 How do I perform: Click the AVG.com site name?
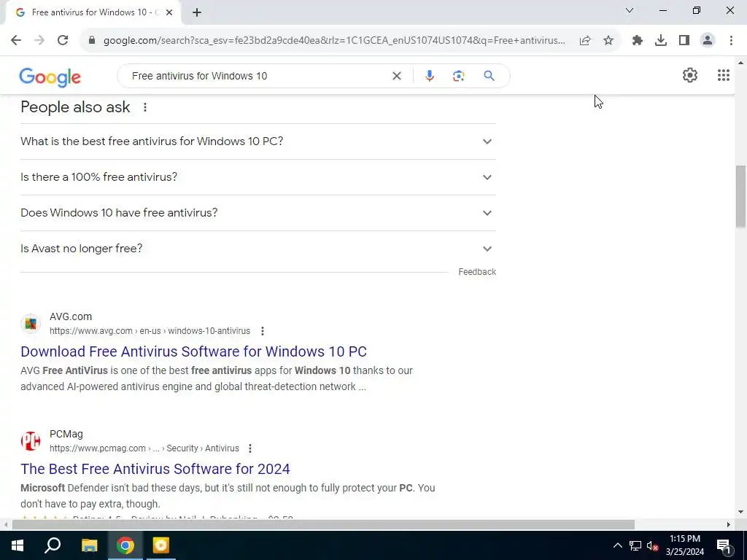pos(71,316)
